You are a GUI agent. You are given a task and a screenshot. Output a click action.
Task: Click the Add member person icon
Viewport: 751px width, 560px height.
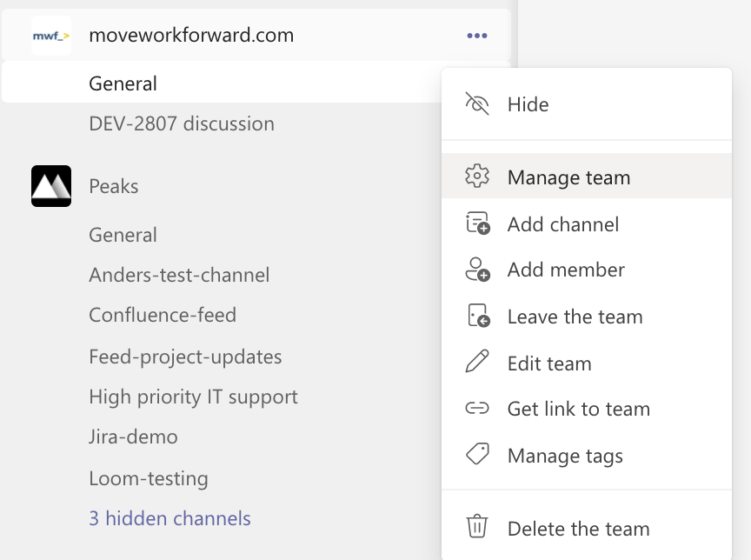[477, 270]
